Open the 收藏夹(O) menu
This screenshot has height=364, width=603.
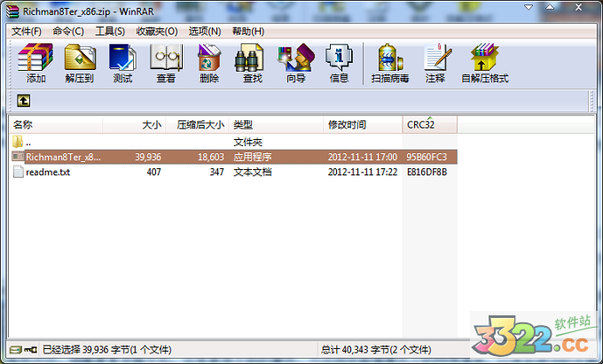point(157,31)
